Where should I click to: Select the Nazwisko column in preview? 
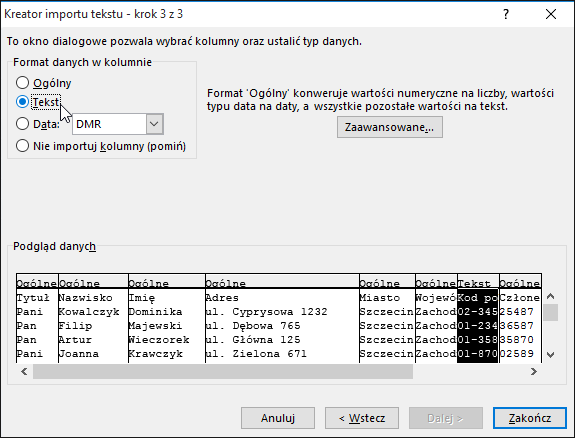tap(85, 298)
